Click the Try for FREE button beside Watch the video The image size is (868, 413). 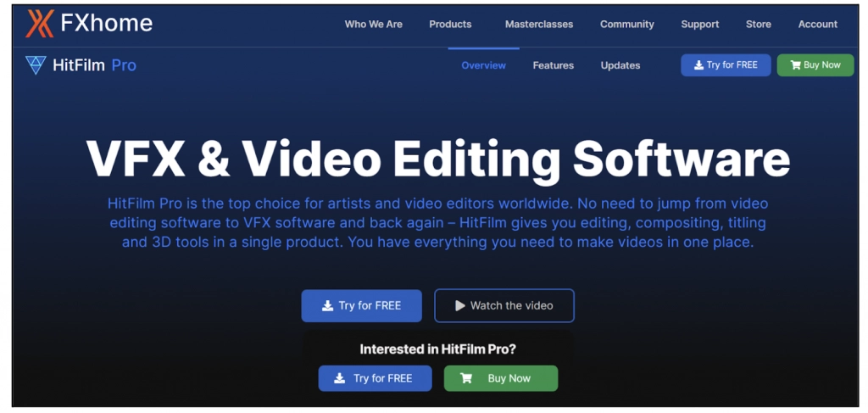click(x=361, y=305)
